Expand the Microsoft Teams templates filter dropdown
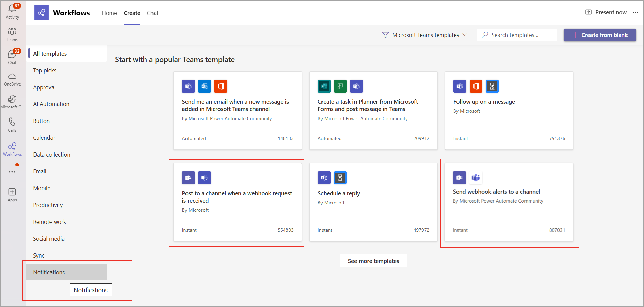 tap(425, 35)
